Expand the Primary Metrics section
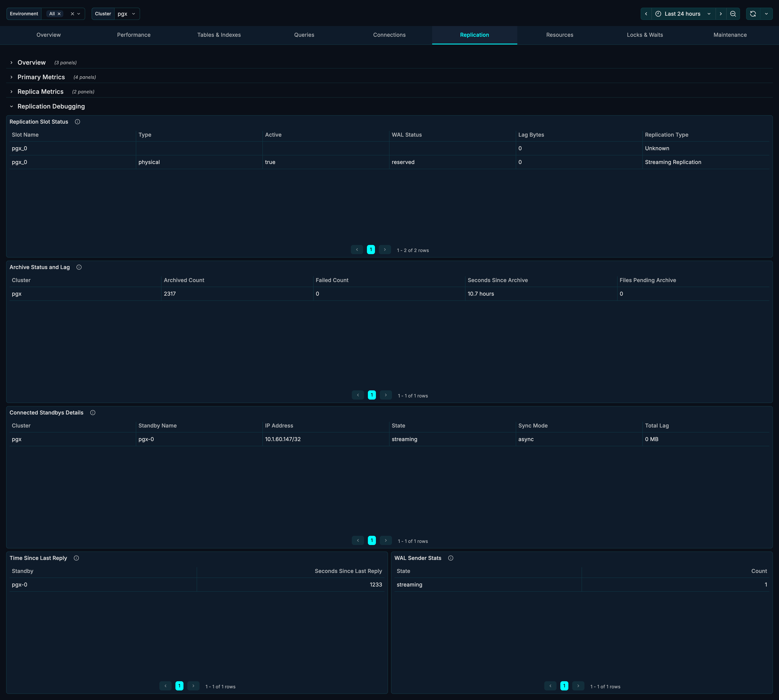The image size is (779, 700). [x=41, y=77]
